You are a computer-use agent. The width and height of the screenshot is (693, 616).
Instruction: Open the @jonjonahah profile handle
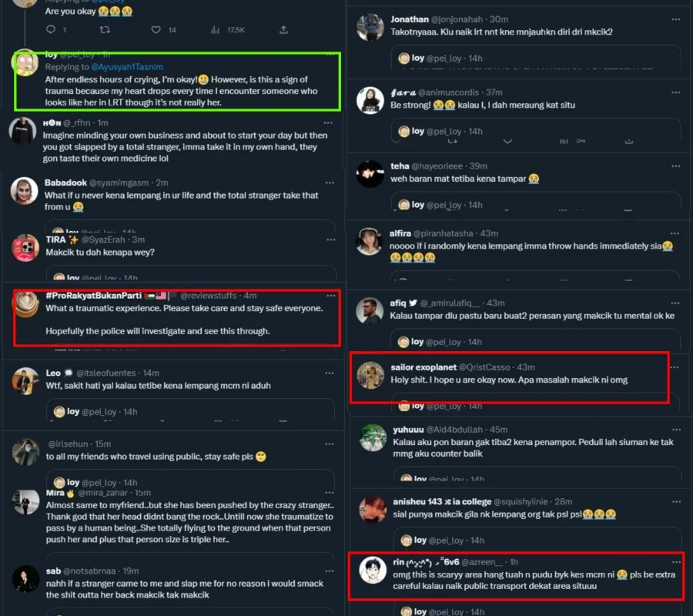pos(457,19)
